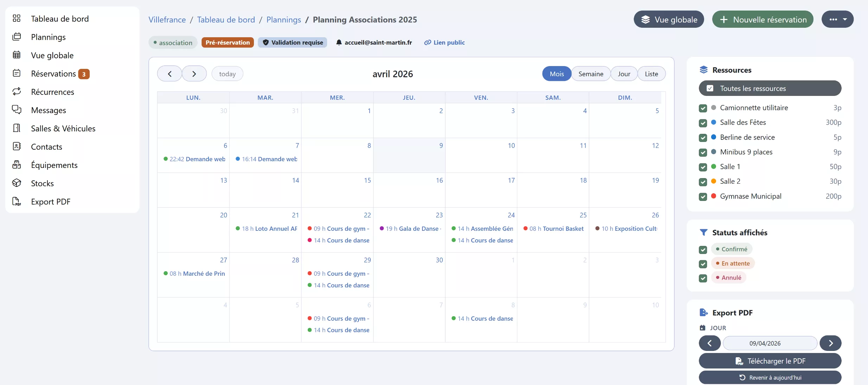Switch to Semaine calendar view
This screenshot has width=868, height=385.
(591, 74)
